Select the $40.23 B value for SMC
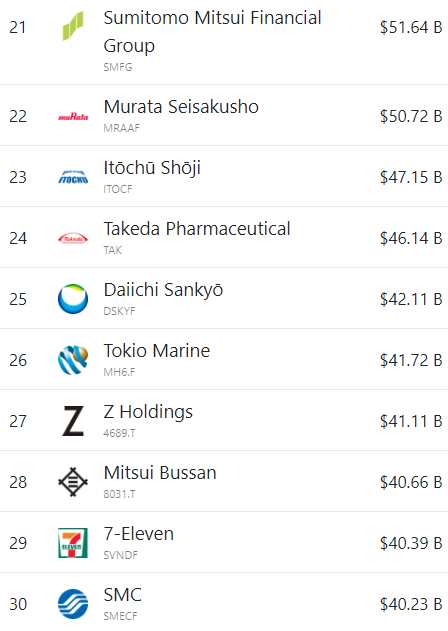Screen dimensions: 448x631 (411, 604)
